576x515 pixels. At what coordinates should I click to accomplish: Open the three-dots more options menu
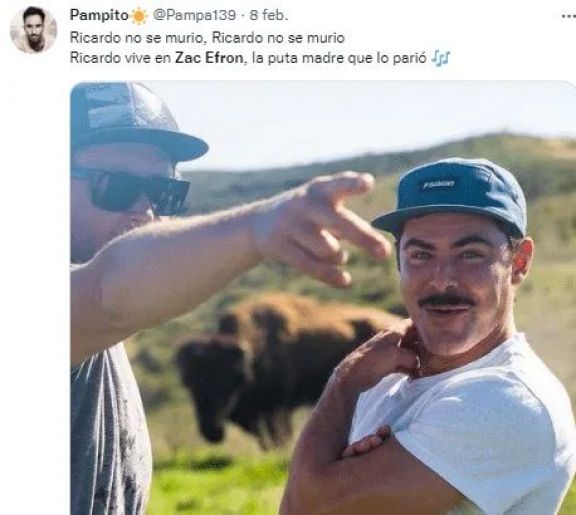[x=569, y=16]
